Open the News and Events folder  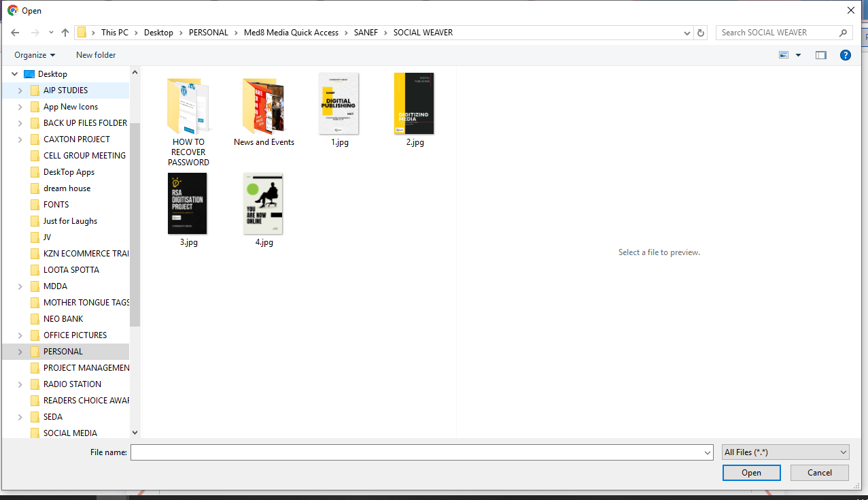pyautogui.click(x=264, y=112)
